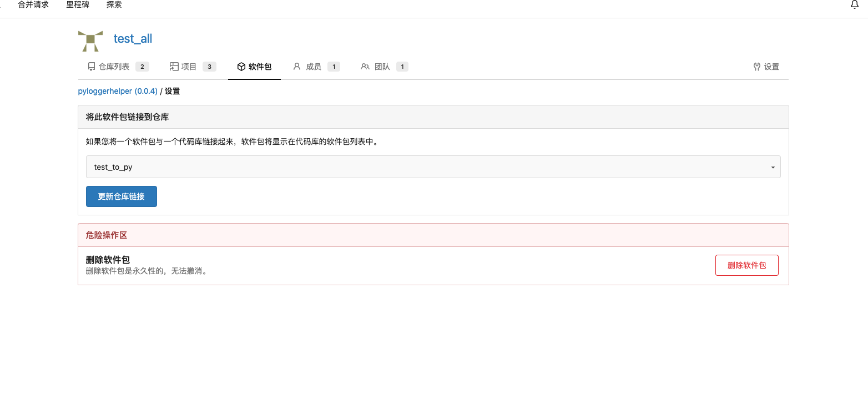Open the test_to_py repository dropdown
Viewport: 868px width, 404px height.
433,167
